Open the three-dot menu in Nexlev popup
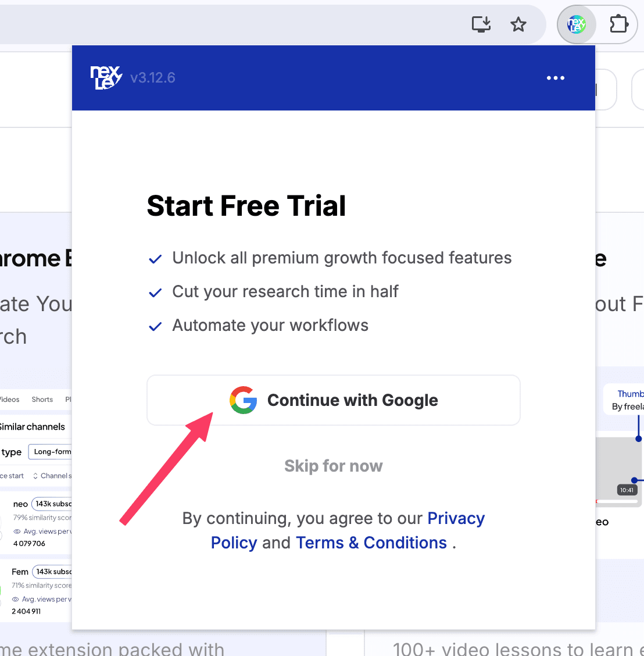 [x=555, y=78]
